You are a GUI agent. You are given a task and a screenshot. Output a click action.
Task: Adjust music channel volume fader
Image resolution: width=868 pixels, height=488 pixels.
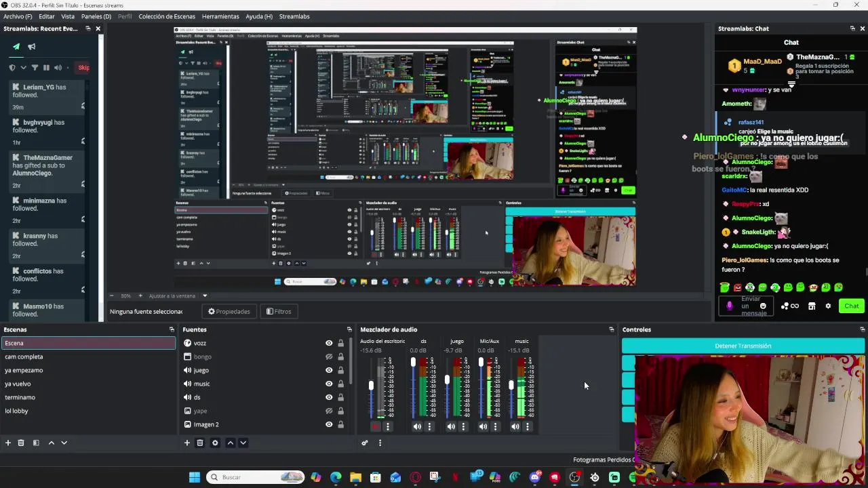[x=511, y=385]
